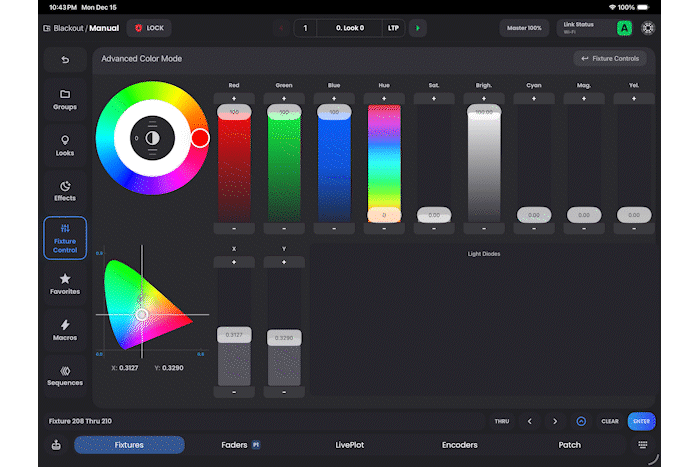Click the Fixture Controls button
700x467 pixels.
click(610, 59)
